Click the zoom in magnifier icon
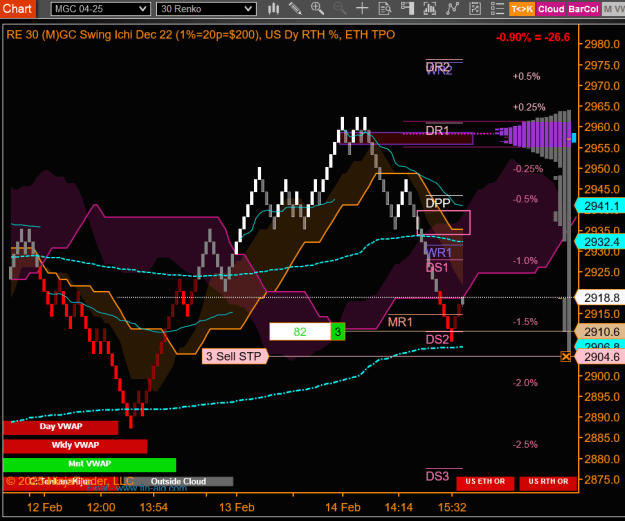 point(318,8)
